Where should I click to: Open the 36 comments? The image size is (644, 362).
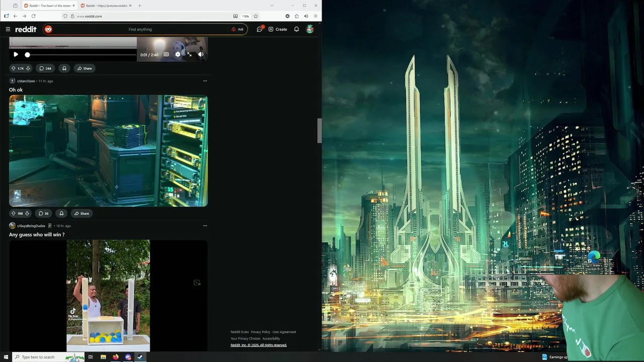click(44, 213)
